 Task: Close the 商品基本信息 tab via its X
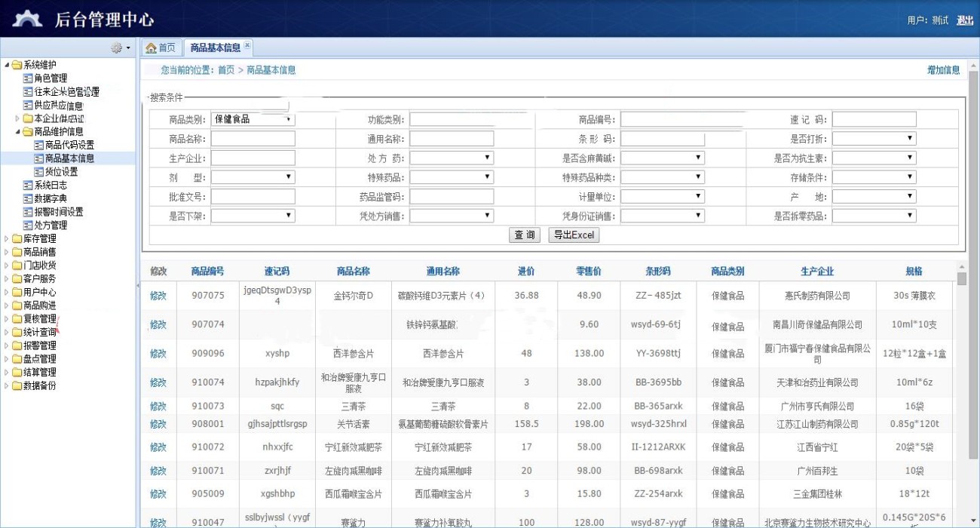[247, 46]
